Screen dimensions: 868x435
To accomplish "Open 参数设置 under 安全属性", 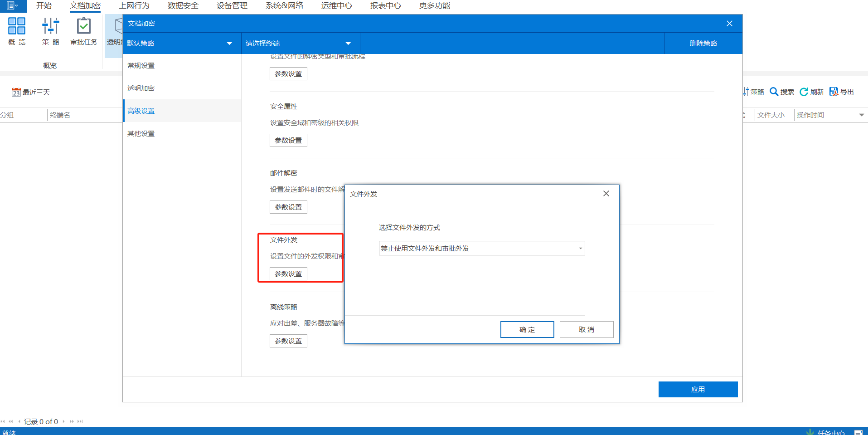I will pyautogui.click(x=288, y=141).
